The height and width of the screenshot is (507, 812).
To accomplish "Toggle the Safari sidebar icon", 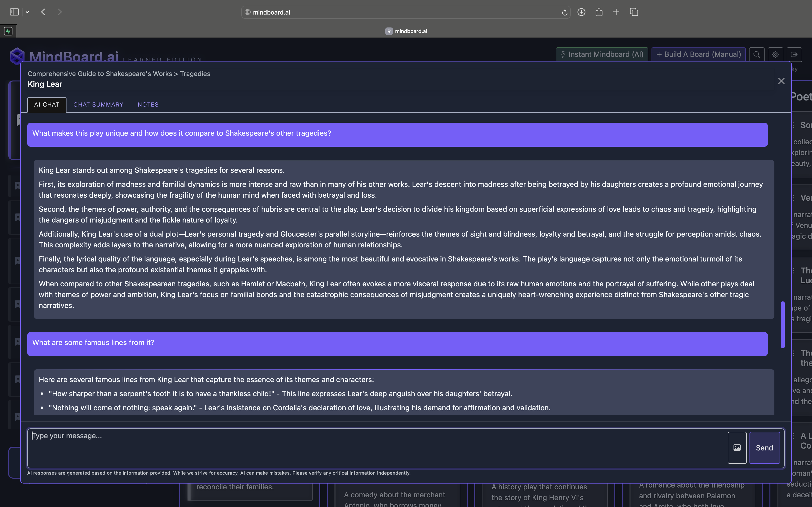I will (14, 12).
